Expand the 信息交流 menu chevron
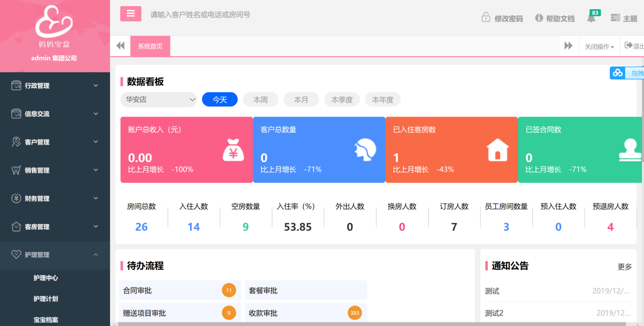This screenshot has width=644, height=326. [96, 114]
